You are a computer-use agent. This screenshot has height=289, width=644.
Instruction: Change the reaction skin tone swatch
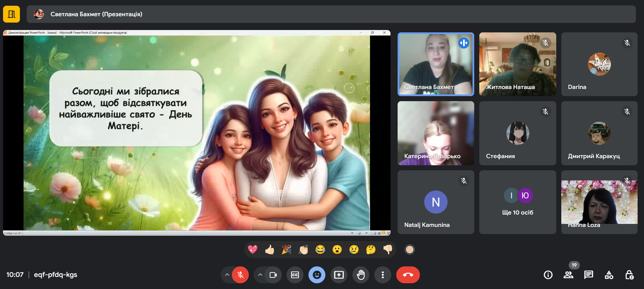[x=409, y=250]
